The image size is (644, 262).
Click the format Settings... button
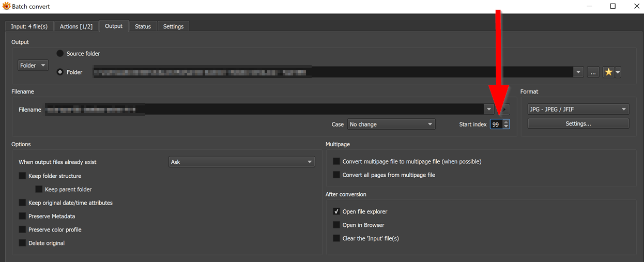pyautogui.click(x=578, y=124)
